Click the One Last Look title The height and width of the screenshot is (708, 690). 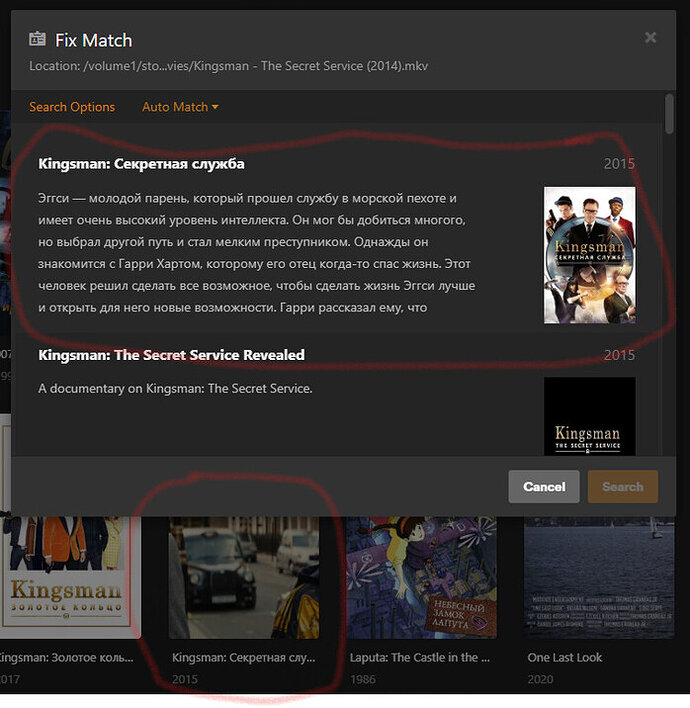564,657
